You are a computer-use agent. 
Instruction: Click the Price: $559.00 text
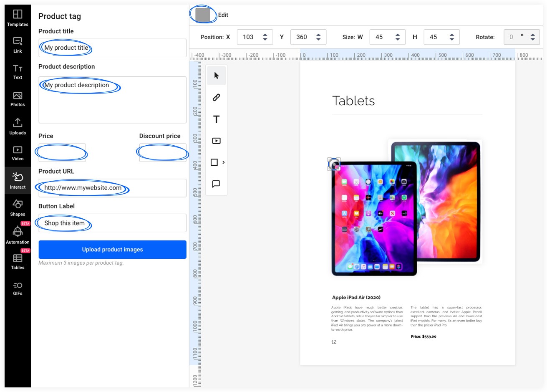coord(423,336)
